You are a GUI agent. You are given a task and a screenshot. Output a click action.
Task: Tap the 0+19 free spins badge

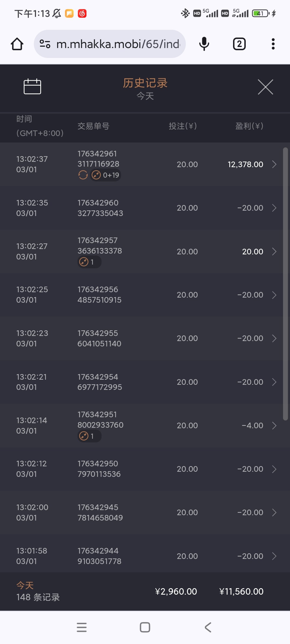(x=106, y=175)
